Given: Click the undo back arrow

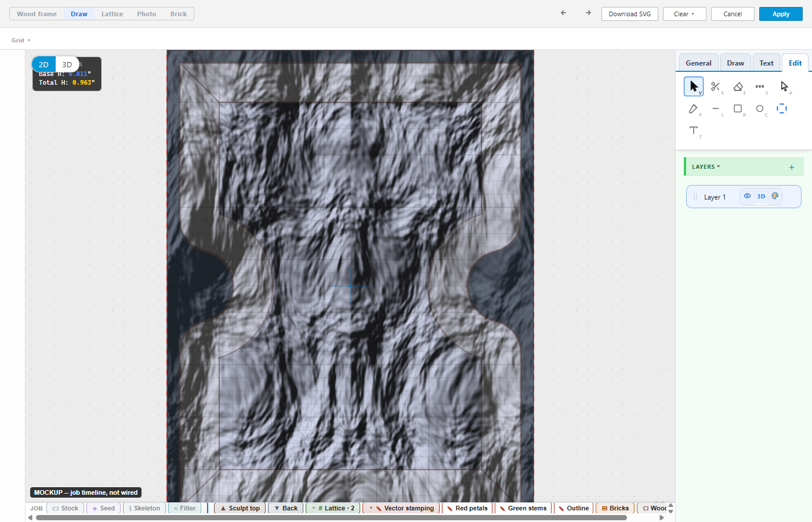Looking at the screenshot, I should point(563,13).
